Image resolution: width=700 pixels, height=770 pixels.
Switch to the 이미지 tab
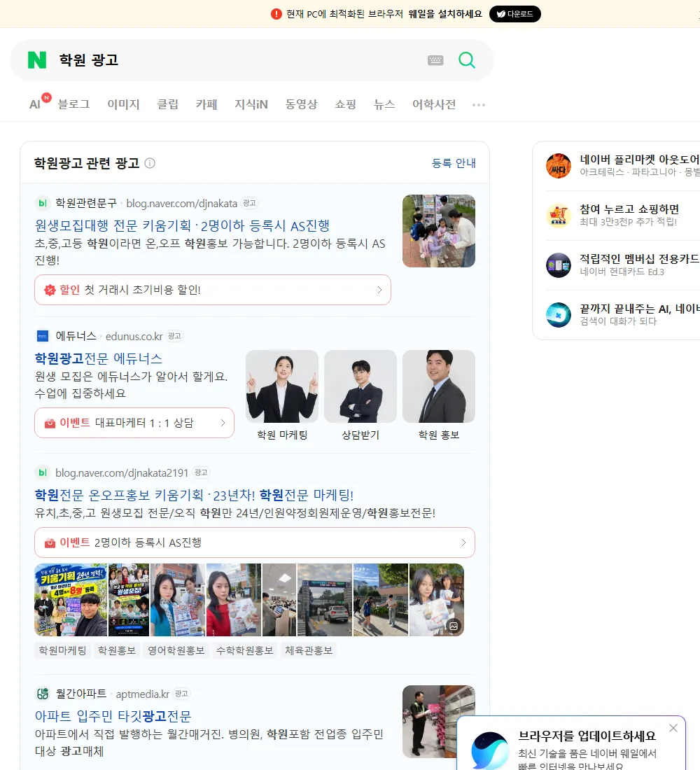[x=123, y=104]
